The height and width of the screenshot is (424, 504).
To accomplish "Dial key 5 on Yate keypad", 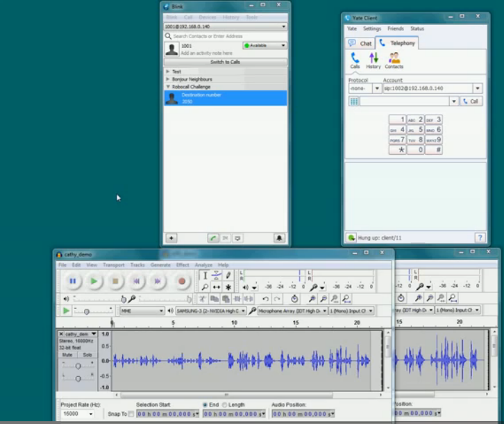I will coord(415,130).
